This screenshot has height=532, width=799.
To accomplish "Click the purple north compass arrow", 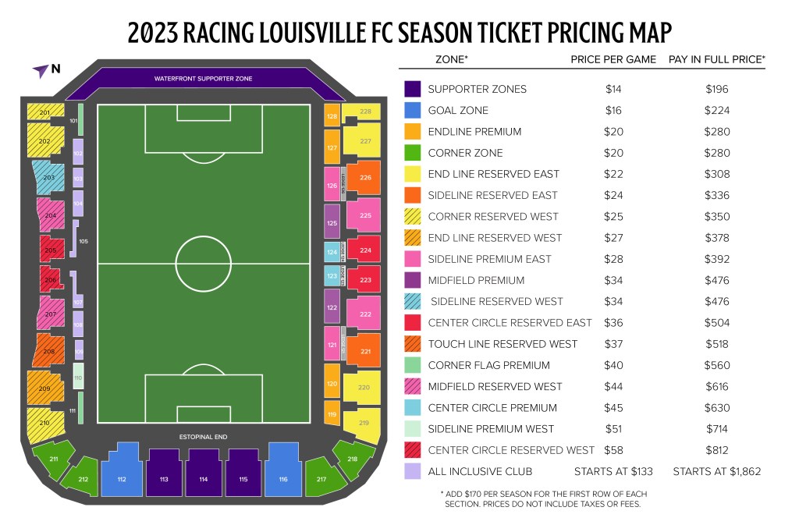I will pyautogui.click(x=41, y=71).
